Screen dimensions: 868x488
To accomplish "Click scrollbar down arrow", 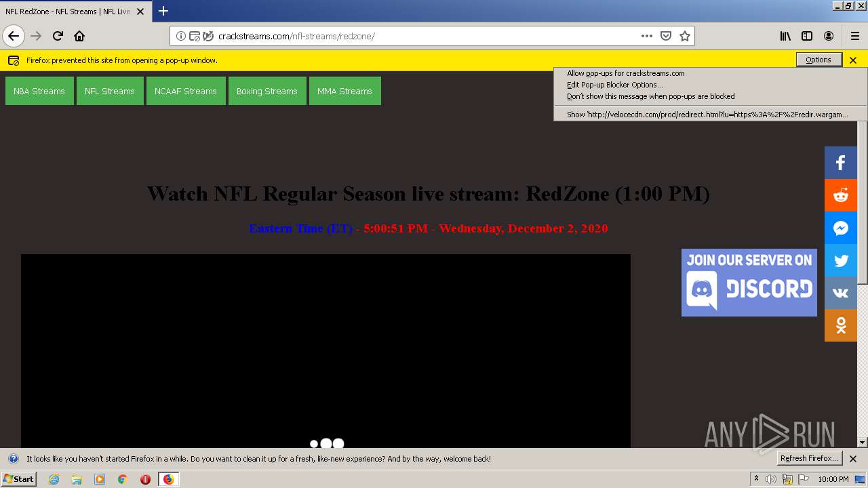I will click(863, 442).
